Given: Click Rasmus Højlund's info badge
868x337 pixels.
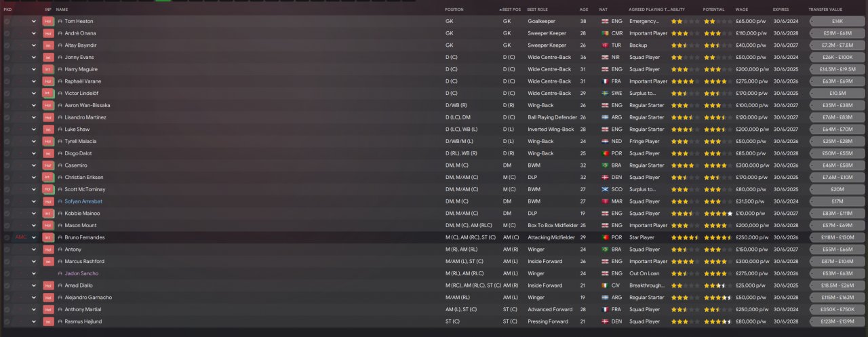Looking at the screenshot, I should [48, 321].
